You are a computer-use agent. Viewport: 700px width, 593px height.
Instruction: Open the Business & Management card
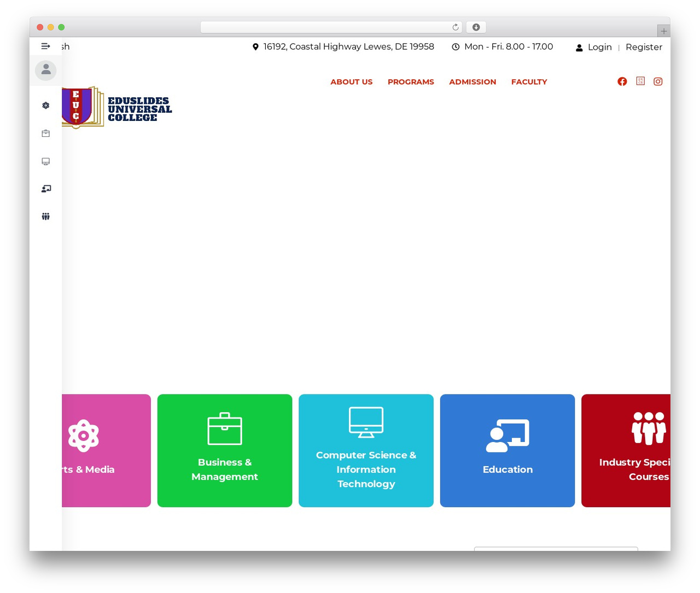pyautogui.click(x=225, y=451)
